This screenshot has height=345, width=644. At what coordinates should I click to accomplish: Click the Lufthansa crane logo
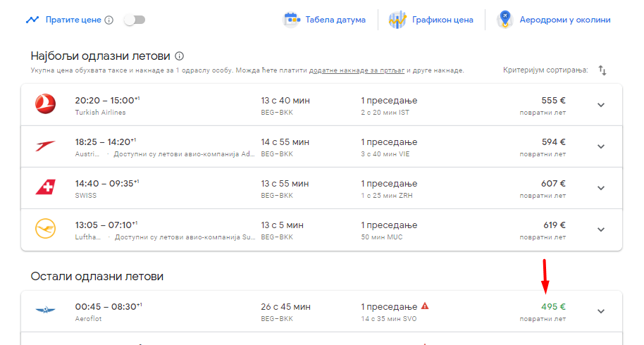click(x=45, y=229)
